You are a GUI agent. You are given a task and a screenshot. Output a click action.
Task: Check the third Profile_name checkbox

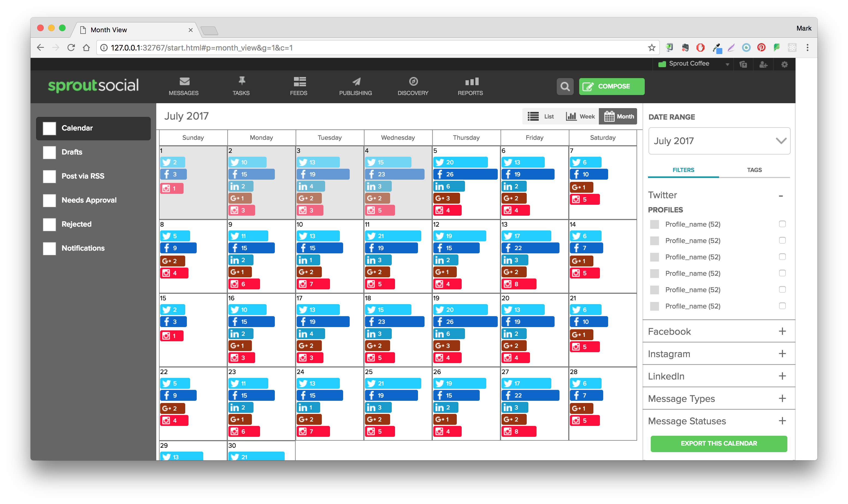782,257
